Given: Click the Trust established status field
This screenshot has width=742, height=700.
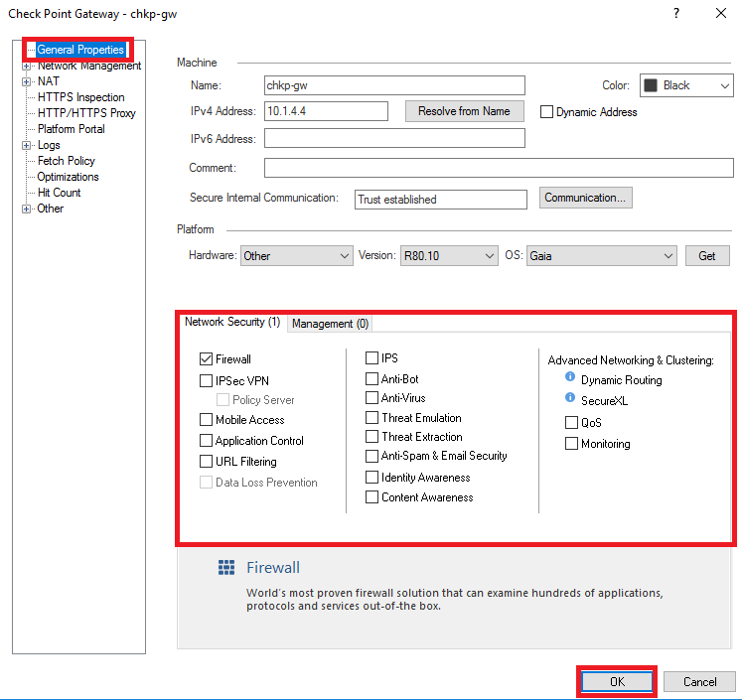Looking at the screenshot, I should point(441,200).
